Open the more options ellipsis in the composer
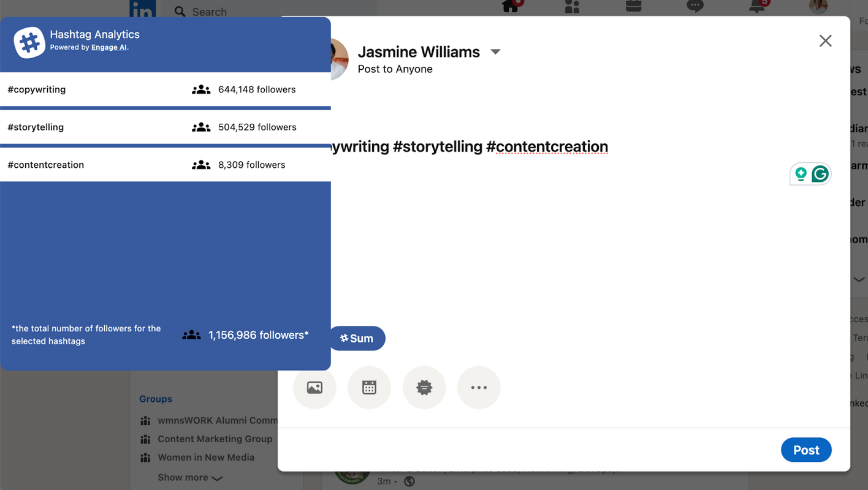Image resolution: width=868 pixels, height=490 pixels. (x=479, y=387)
